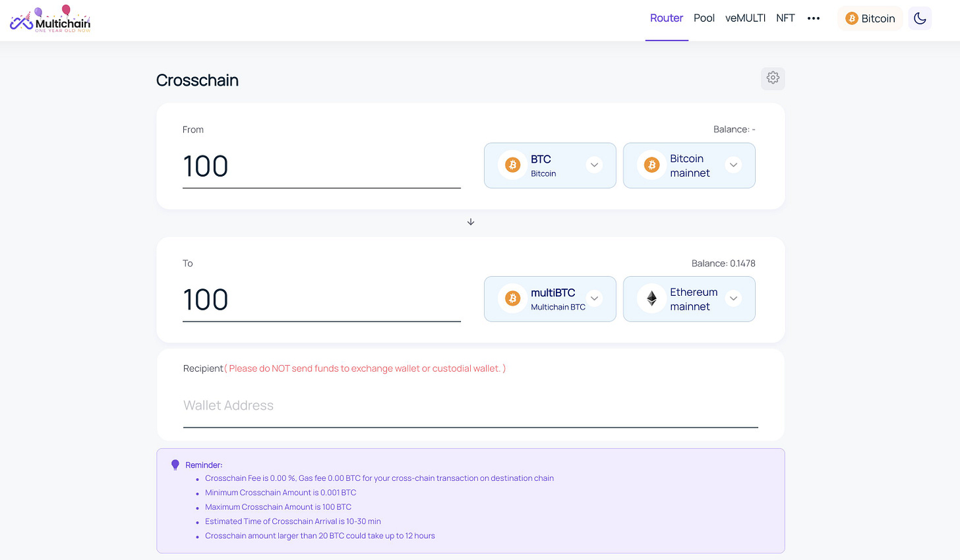Click the 'Reminder:' label
Image resolution: width=960 pixels, height=560 pixels.
tap(204, 465)
